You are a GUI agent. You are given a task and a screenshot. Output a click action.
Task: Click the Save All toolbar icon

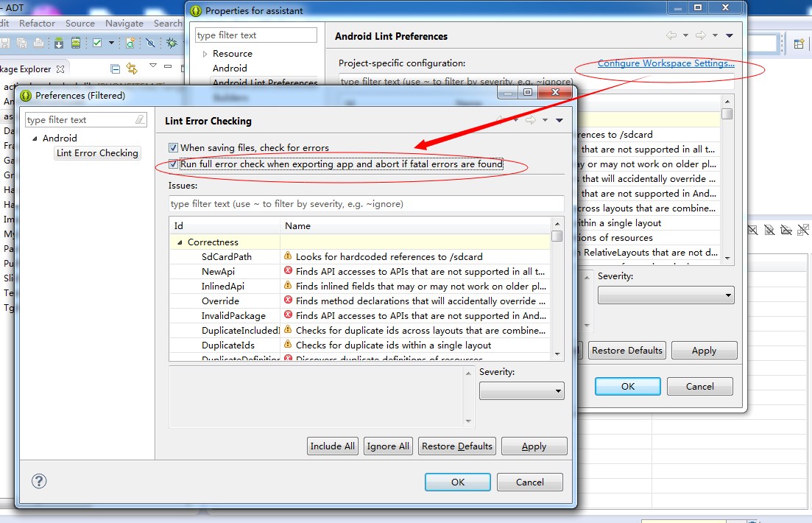click(x=22, y=43)
